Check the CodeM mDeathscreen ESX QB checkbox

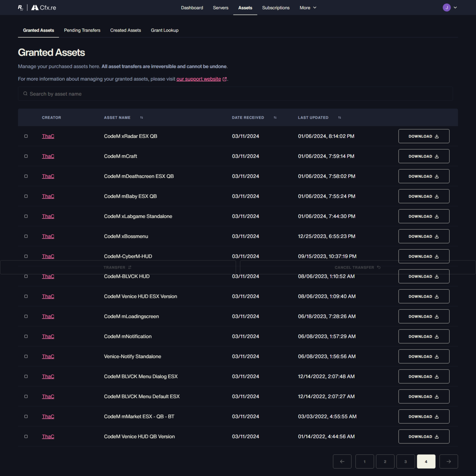26,176
